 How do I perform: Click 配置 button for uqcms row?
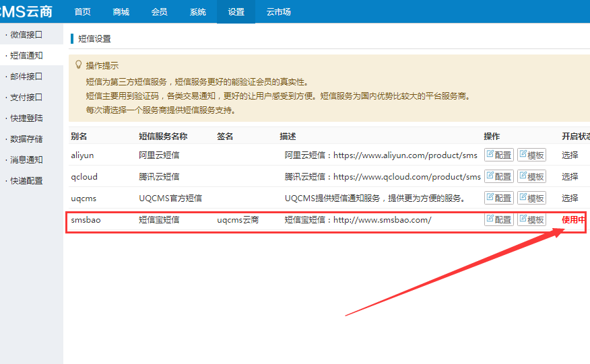[x=499, y=198]
